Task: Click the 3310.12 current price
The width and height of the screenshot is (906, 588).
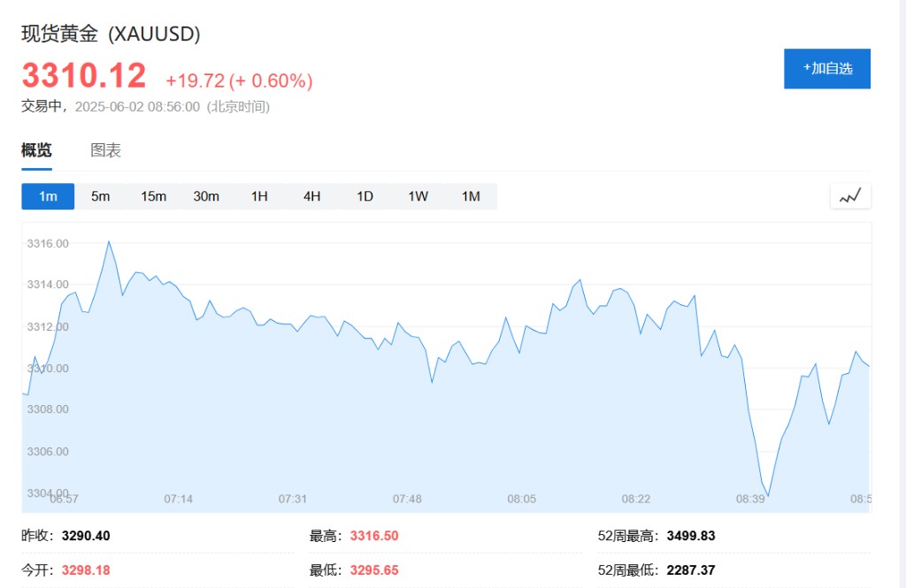Action: click(84, 76)
